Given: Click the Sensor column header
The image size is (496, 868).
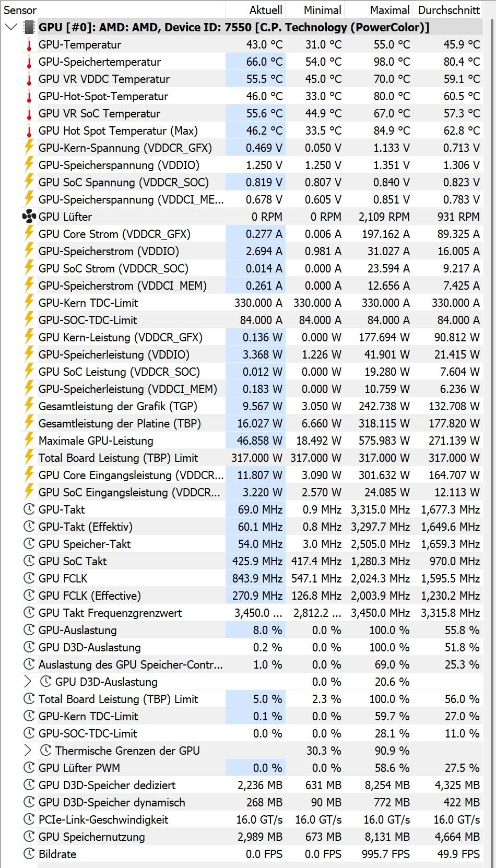Looking at the screenshot, I should point(113,10).
